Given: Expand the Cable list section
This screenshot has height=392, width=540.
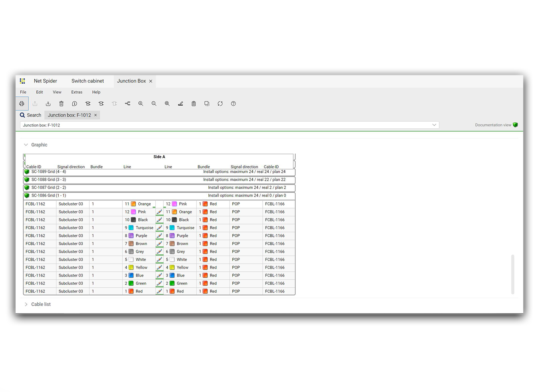Looking at the screenshot, I should point(26,304).
